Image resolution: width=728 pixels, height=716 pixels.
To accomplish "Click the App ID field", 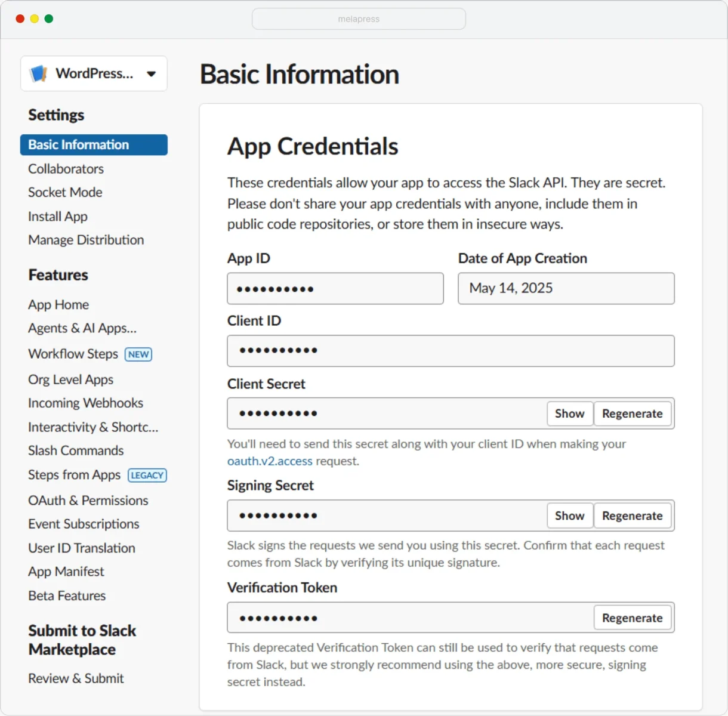I will coord(335,289).
